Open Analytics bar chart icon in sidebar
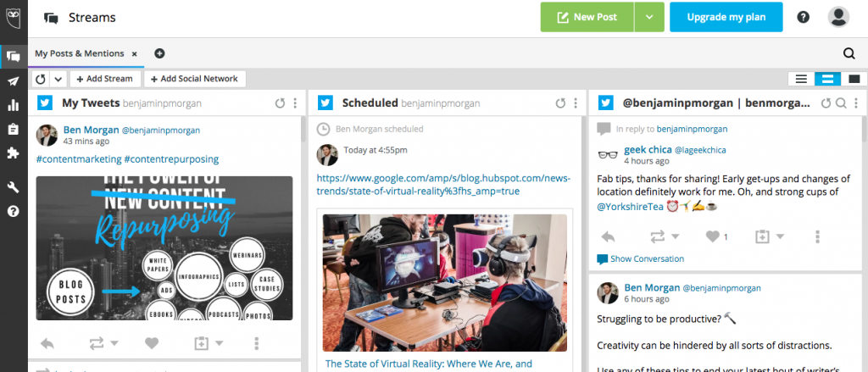 [14, 105]
